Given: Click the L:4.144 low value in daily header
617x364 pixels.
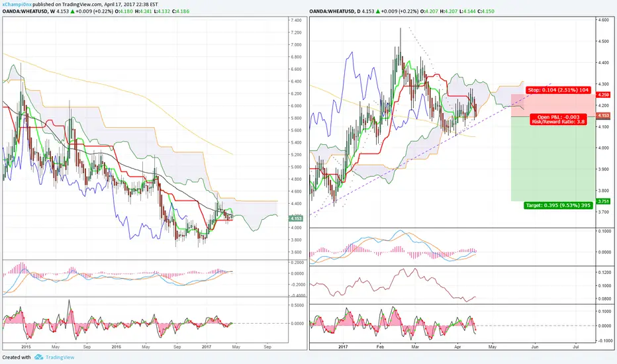Looking at the screenshot, I should [467, 11].
